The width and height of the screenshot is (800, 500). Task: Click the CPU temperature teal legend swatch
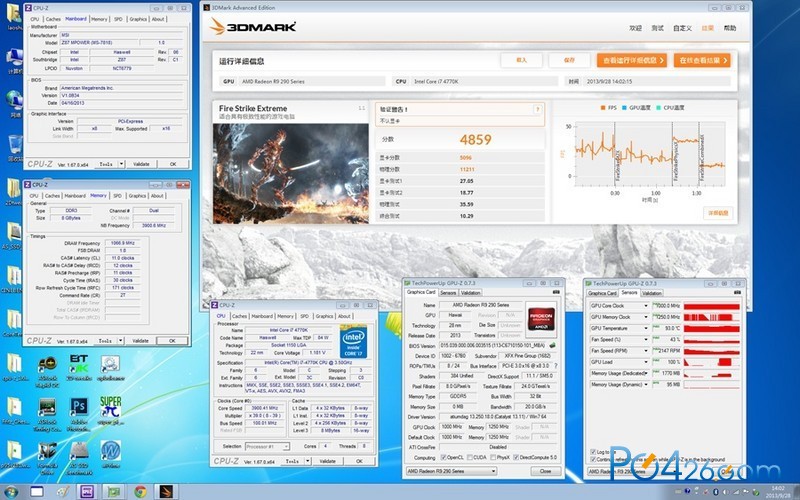659,108
